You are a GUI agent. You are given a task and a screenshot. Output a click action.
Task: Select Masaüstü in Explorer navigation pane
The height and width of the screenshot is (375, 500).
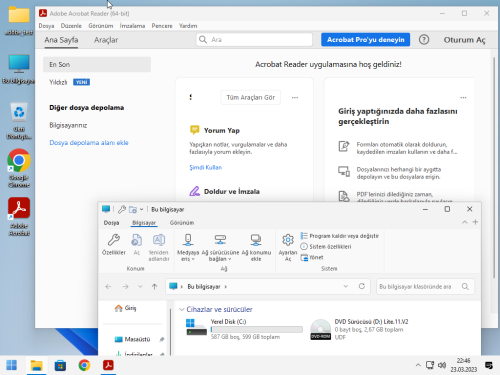[x=132, y=339]
